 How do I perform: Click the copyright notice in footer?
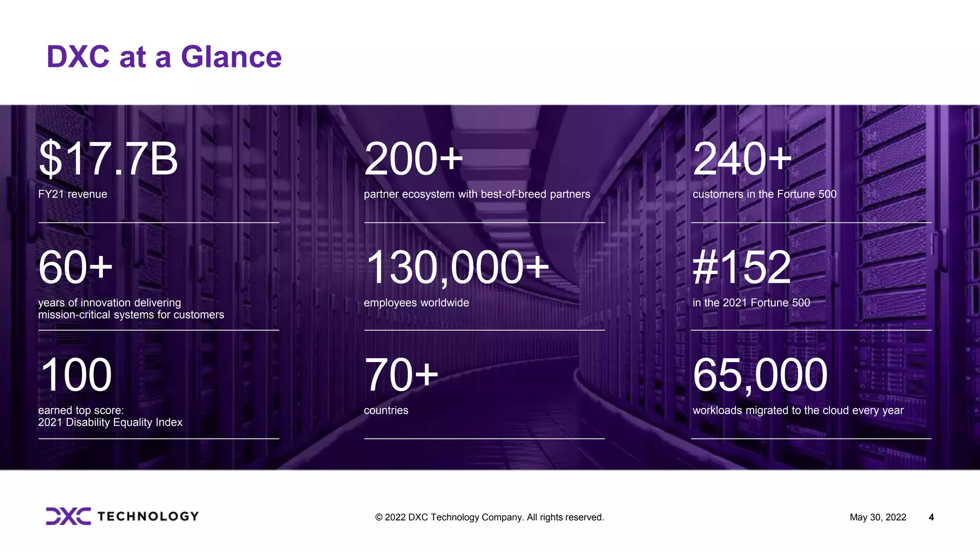pos(490,517)
